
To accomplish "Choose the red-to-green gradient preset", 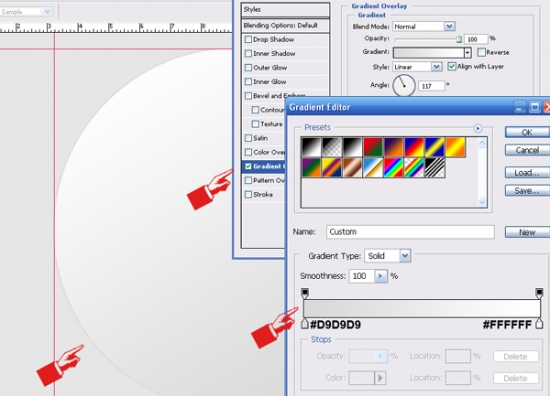I will click(373, 147).
